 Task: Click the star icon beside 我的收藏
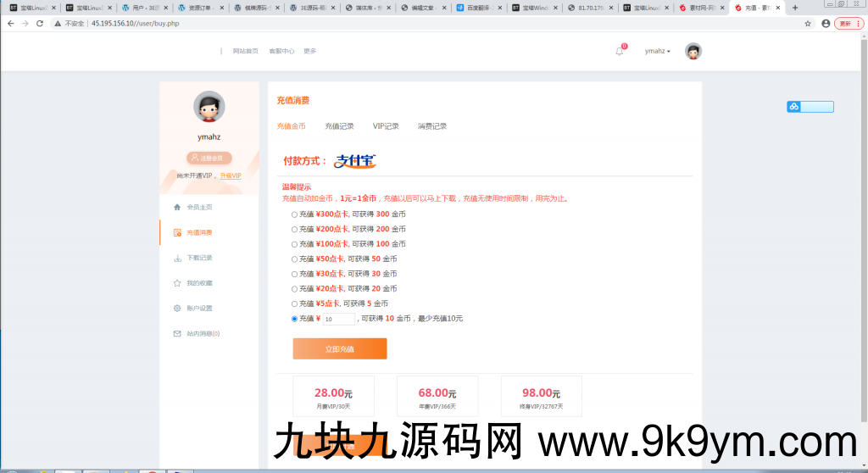pos(177,283)
